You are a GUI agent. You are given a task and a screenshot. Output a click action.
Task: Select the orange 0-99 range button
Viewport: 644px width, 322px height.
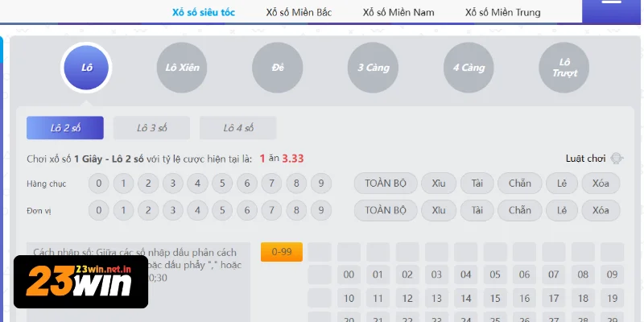click(x=281, y=252)
